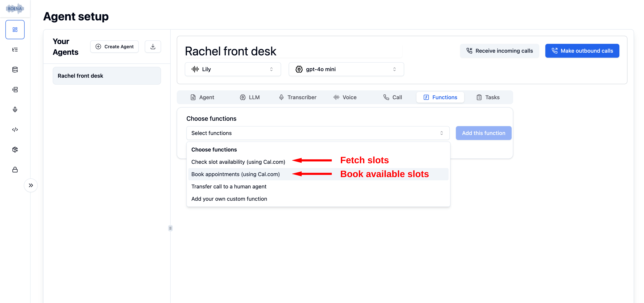The height and width of the screenshot is (303, 644).
Task: Select Rachel front desk agent in list
Action: 107,76
